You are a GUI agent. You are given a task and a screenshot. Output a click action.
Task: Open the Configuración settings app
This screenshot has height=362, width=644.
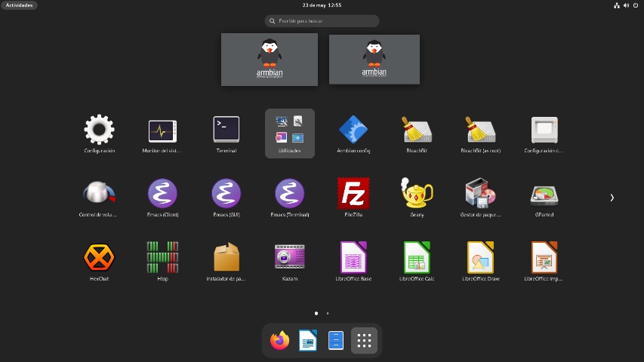point(99,133)
